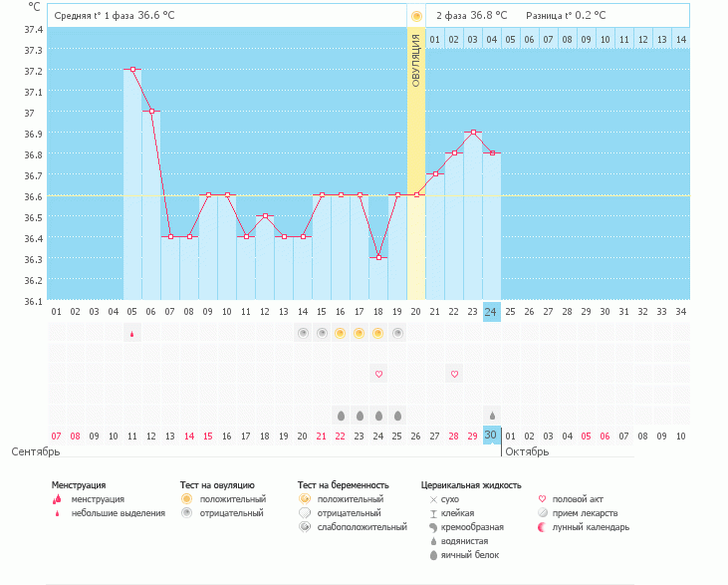The width and height of the screenshot is (728, 585).
Task: Select egg-white fluid icon above September 24
Action: click(378, 416)
